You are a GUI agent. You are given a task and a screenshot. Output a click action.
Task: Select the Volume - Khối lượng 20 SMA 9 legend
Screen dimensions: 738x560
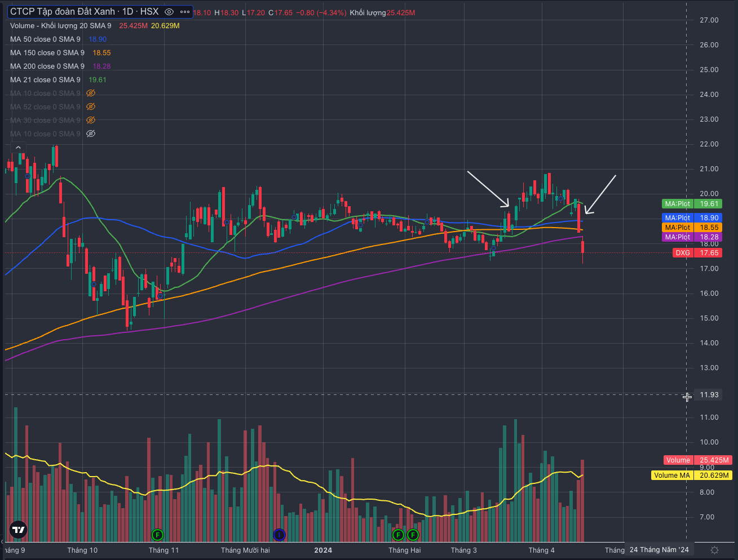[60, 26]
